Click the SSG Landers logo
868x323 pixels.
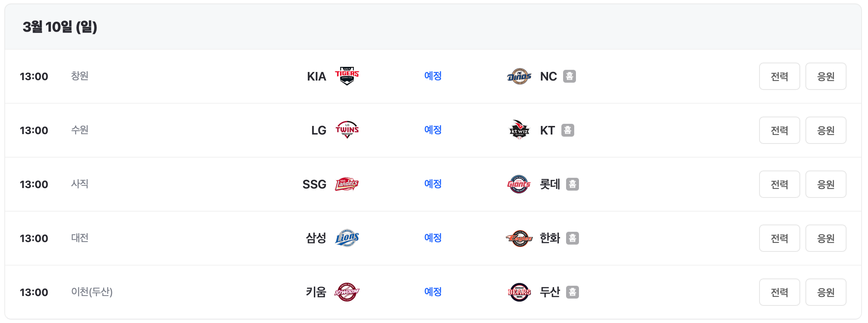347,184
